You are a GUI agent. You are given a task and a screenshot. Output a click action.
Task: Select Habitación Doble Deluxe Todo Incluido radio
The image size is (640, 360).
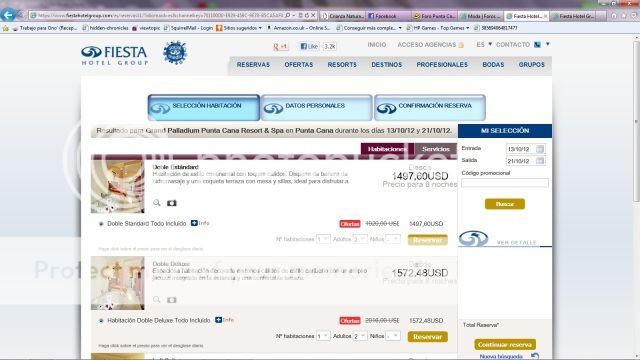point(101,320)
